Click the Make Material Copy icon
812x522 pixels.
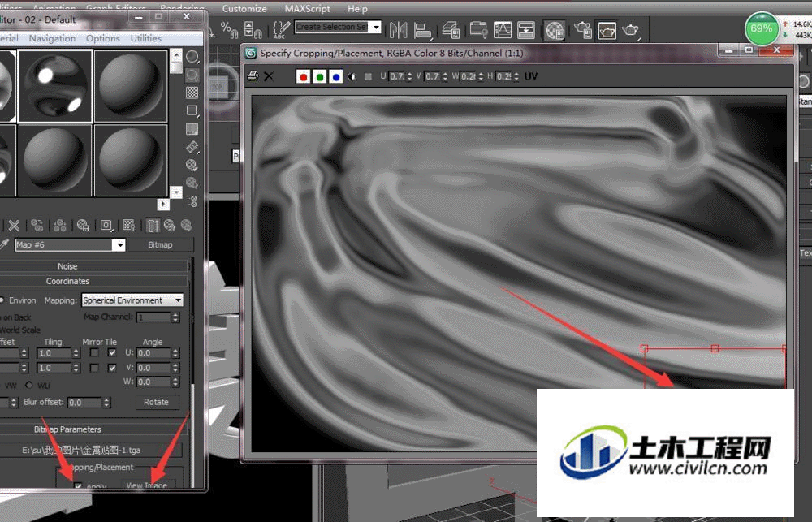point(37,225)
